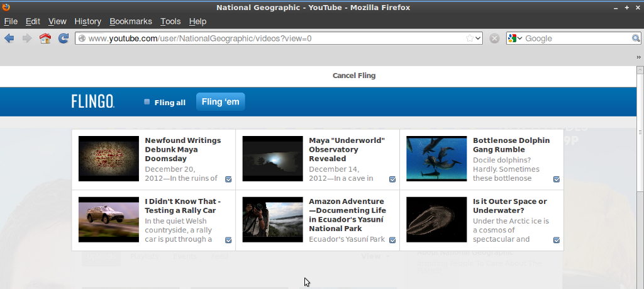The height and width of the screenshot is (289, 644).
Task: Click the 'December 14, 2012' description text
Action: (341, 174)
